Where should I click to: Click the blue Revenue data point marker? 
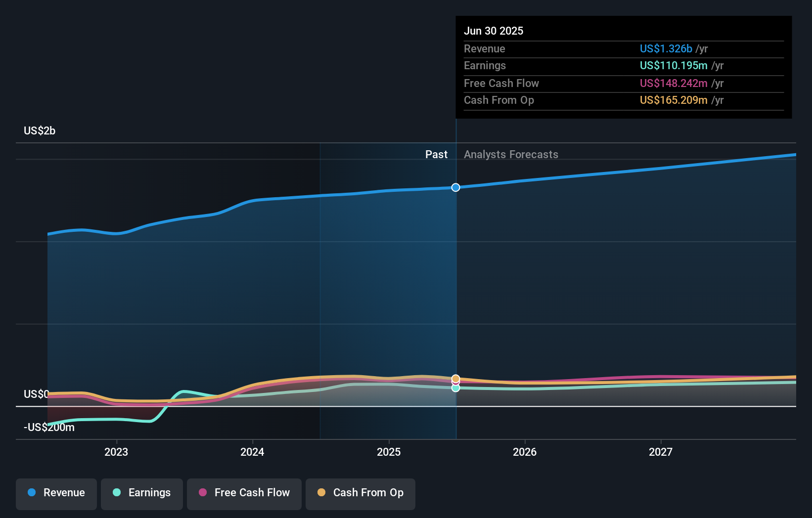[x=456, y=187]
